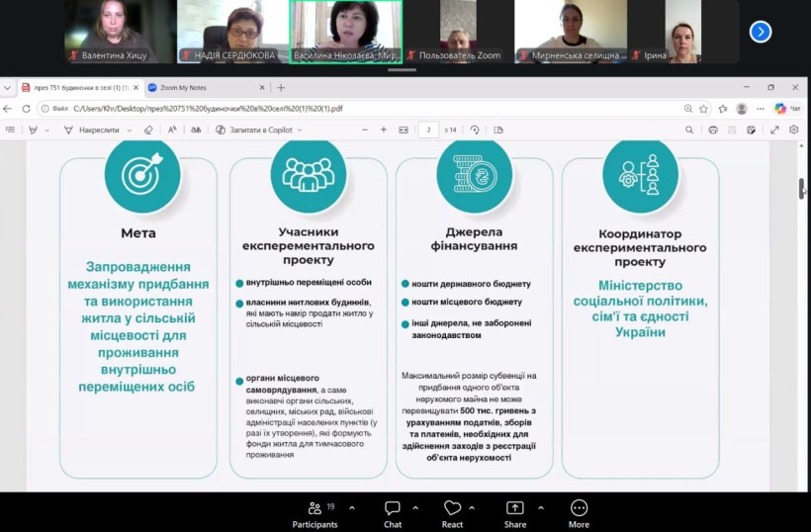The width and height of the screenshot is (811, 532).
Task: Expand the Chat options caret
Action: 415,508
